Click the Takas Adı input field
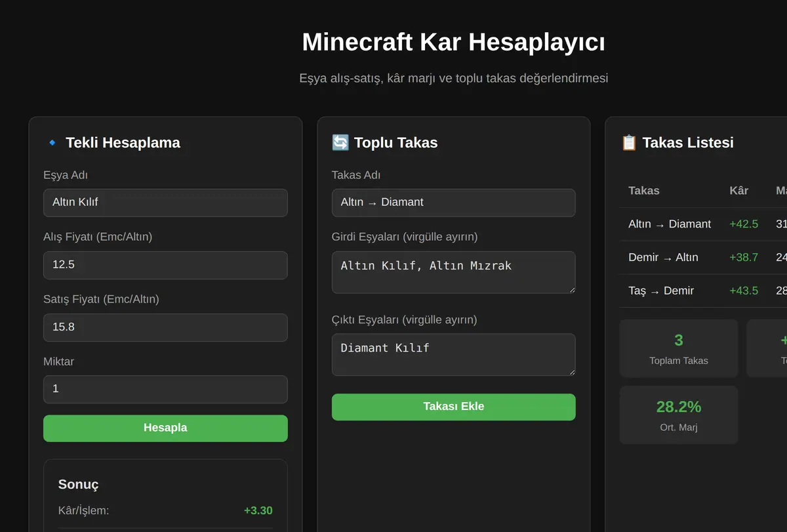This screenshot has width=787, height=532. (454, 203)
